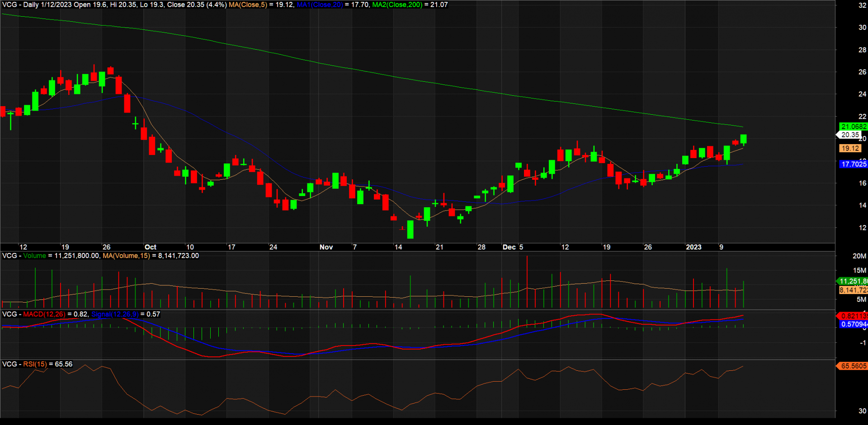Viewport: 868px width, 425px height.
Task: Select the RSI(15) indicator label
Action: [x=35, y=364]
